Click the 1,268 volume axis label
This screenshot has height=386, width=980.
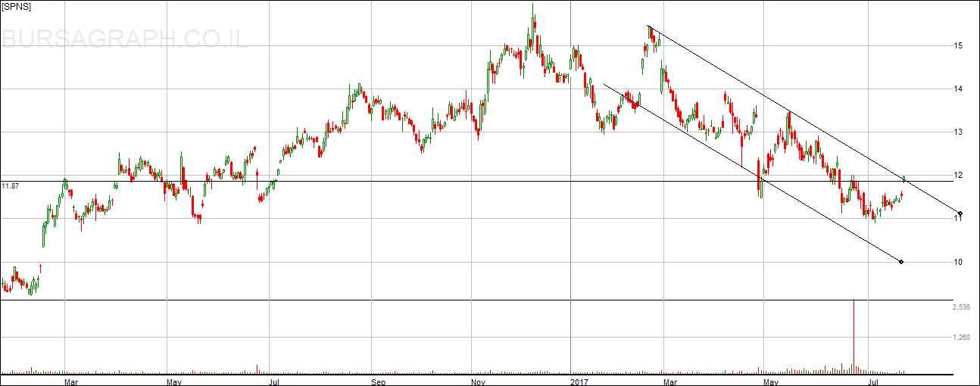point(960,338)
